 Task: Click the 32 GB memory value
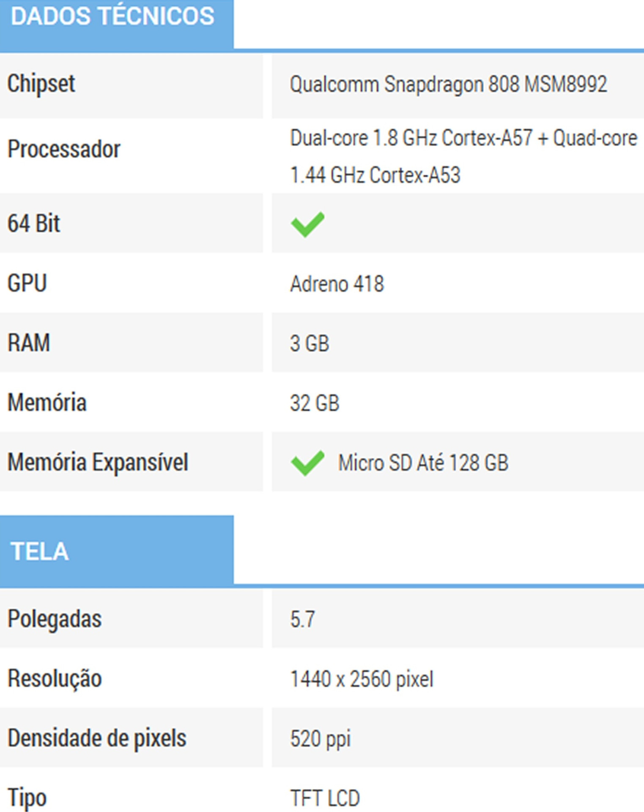[x=315, y=403]
